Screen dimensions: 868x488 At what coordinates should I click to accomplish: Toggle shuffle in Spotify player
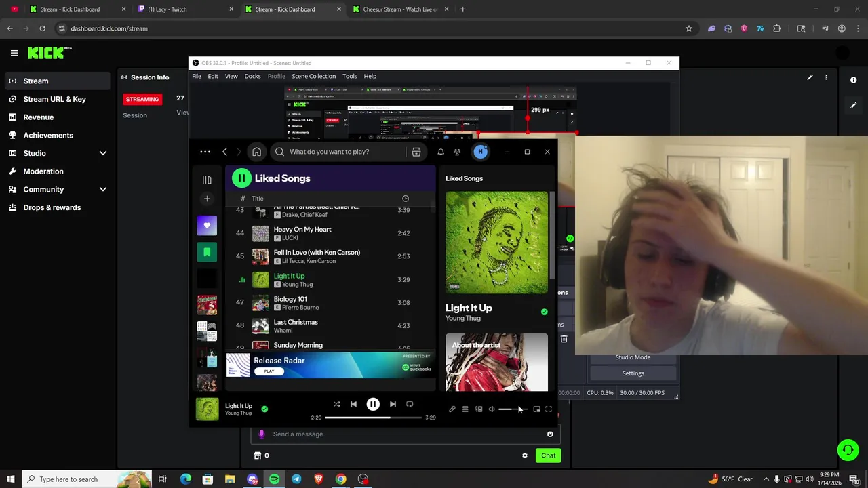[336, 404]
